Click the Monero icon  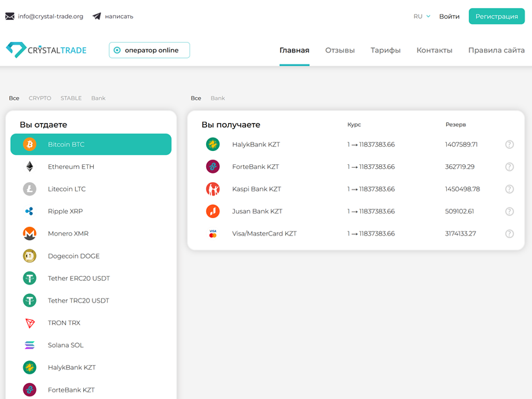click(29, 233)
